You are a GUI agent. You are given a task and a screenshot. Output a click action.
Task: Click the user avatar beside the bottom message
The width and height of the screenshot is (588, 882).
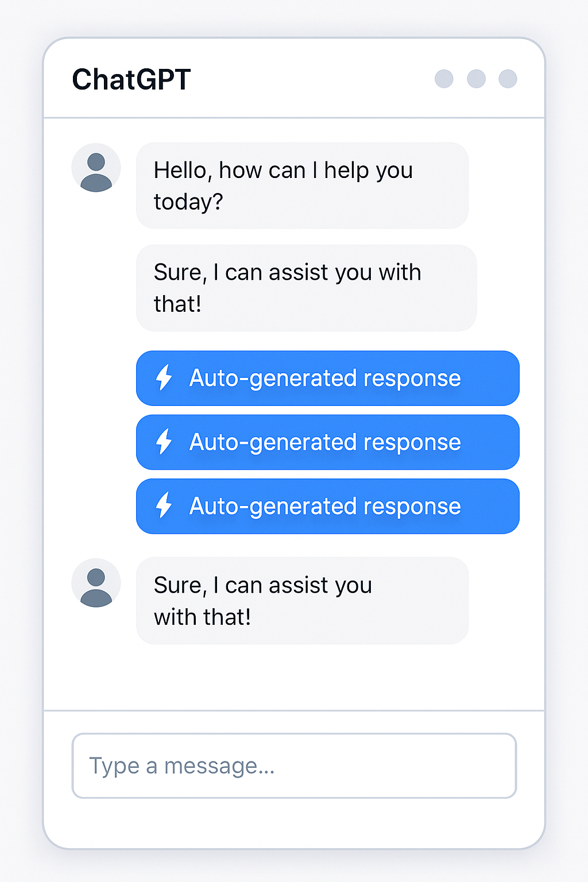96,583
